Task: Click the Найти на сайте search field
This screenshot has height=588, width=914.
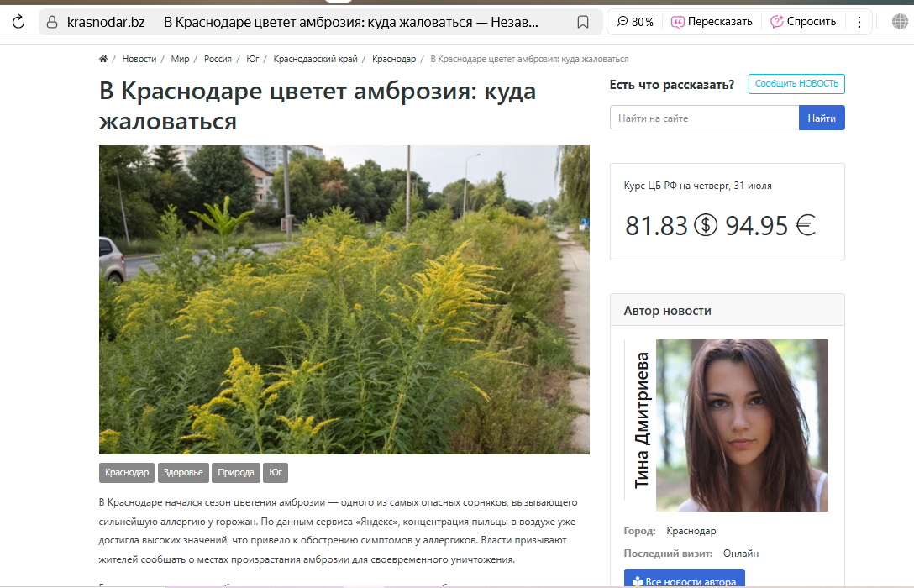Action: (x=704, y=118)
